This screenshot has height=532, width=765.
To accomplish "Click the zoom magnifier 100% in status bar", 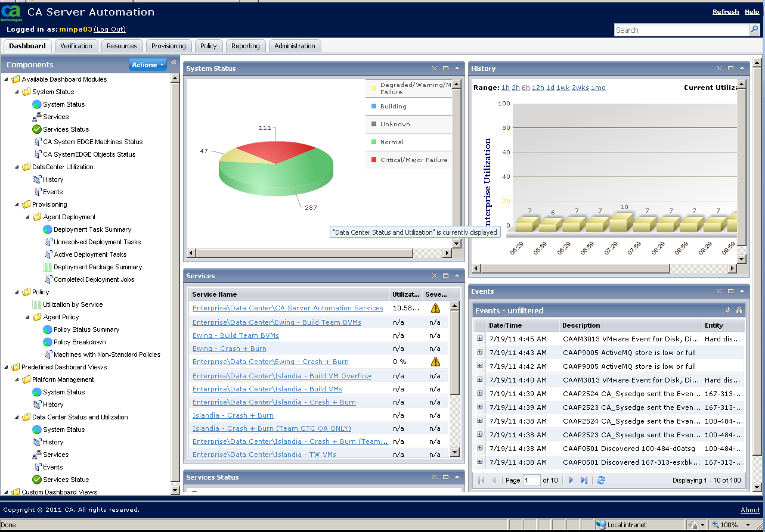I will (x=714, y=525).
